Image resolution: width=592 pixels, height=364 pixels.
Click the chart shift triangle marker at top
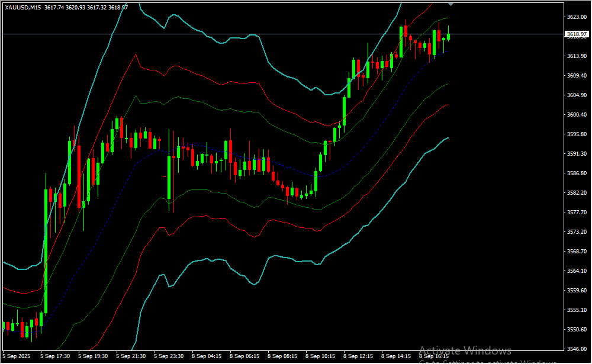(452, 4)
